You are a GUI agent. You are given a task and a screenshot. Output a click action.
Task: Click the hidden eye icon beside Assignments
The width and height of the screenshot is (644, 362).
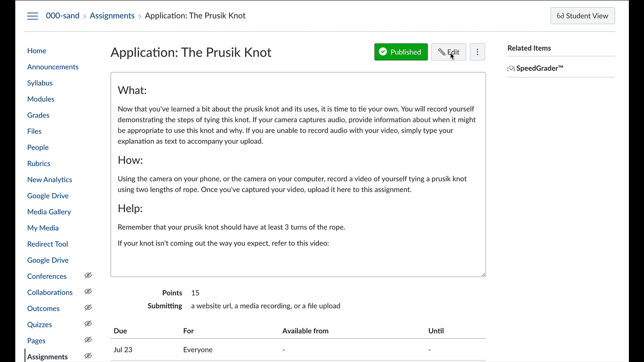coord(88,356)
